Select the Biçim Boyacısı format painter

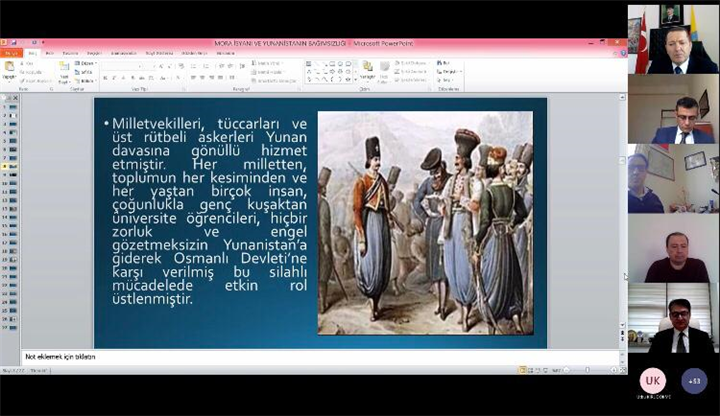[36, 81]
